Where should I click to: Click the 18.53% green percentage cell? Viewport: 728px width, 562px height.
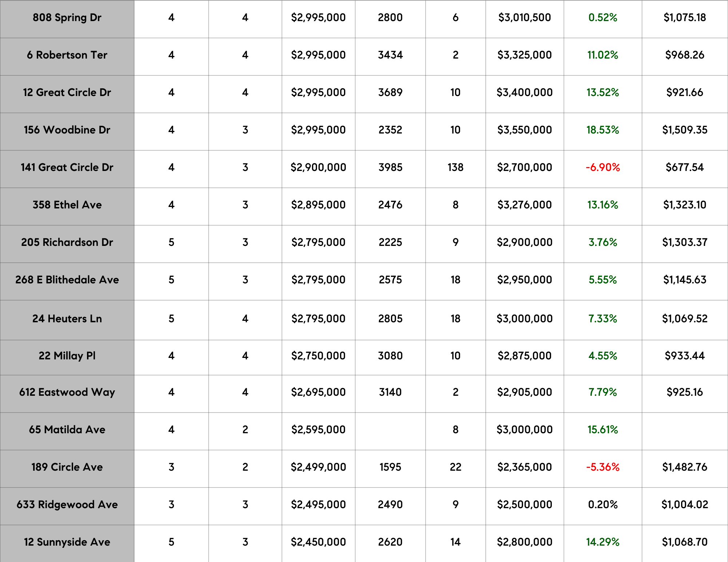[x=602, y=130]
